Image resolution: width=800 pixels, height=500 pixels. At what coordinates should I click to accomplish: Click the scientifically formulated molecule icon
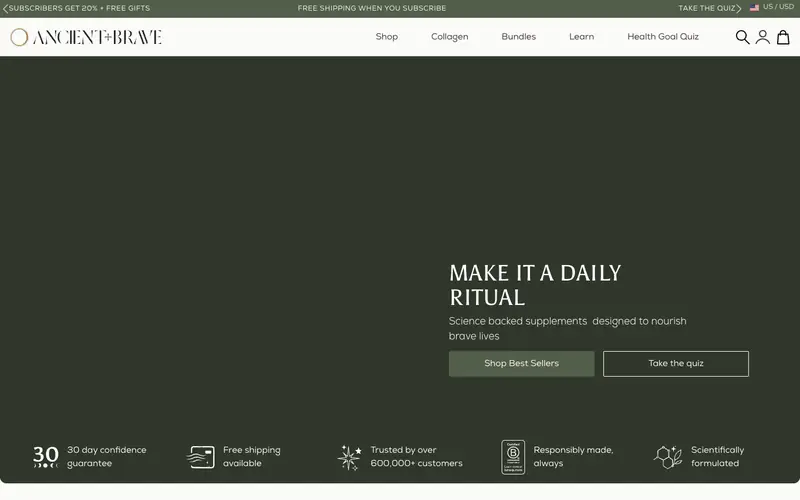[x=668, y=457]
